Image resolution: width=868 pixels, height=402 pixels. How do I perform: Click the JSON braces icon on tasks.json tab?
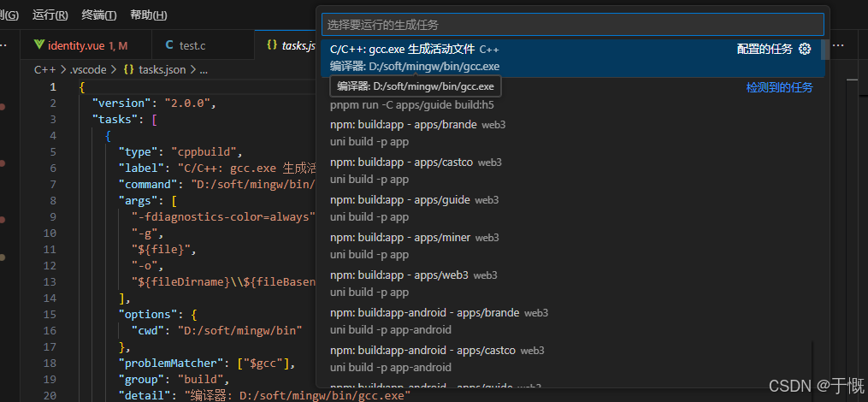[x=271, y=45]
